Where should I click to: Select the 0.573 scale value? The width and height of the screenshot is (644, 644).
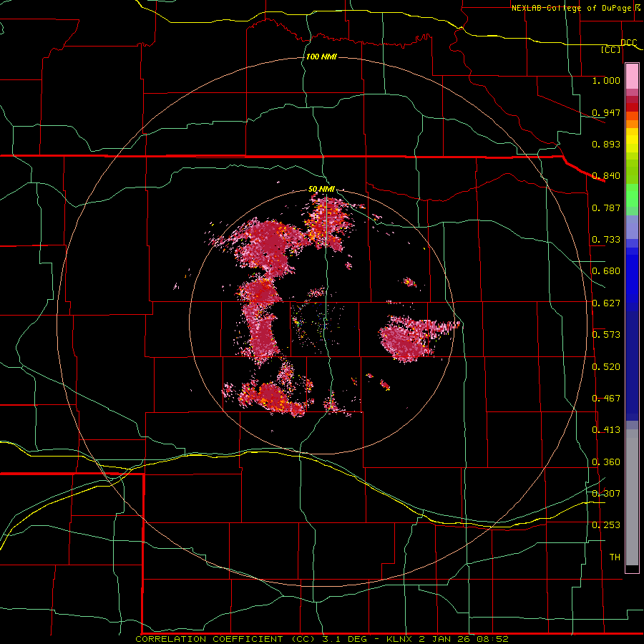point(606,335)
